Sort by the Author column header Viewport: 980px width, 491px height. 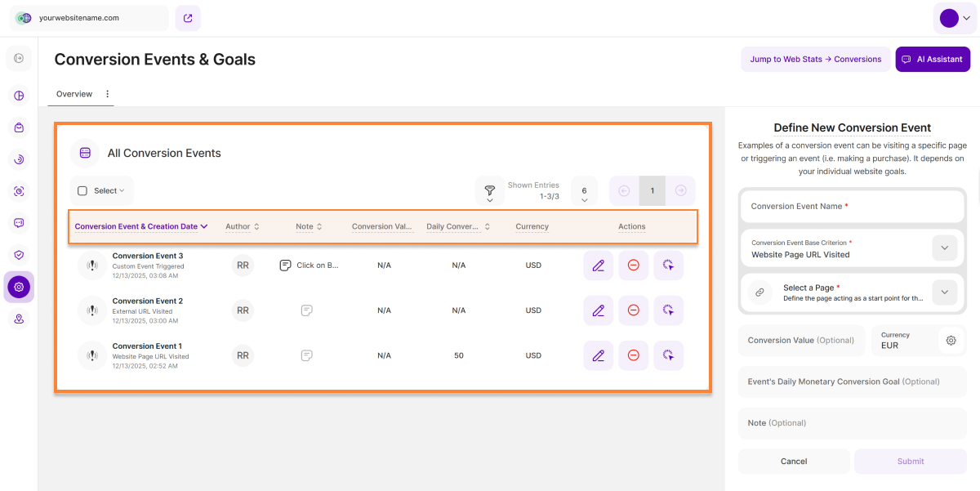(242, 226)
